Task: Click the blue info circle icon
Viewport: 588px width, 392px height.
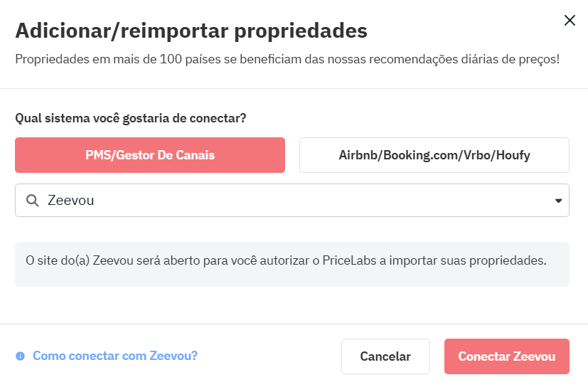Action: (x=21, y=356)
